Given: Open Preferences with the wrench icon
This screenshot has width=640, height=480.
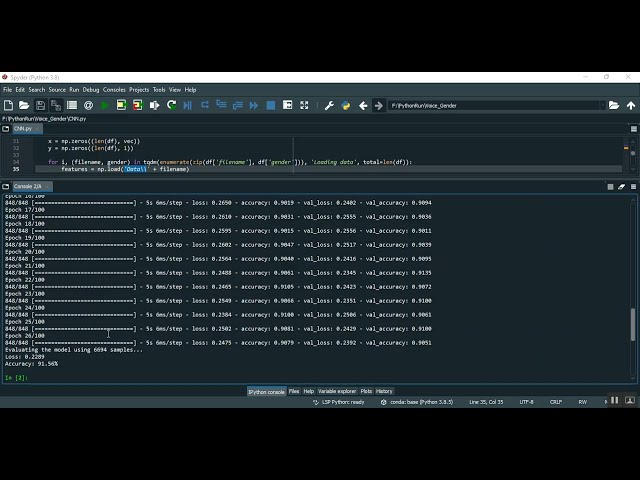Looking at the screenshot, I should coord(329,105).
